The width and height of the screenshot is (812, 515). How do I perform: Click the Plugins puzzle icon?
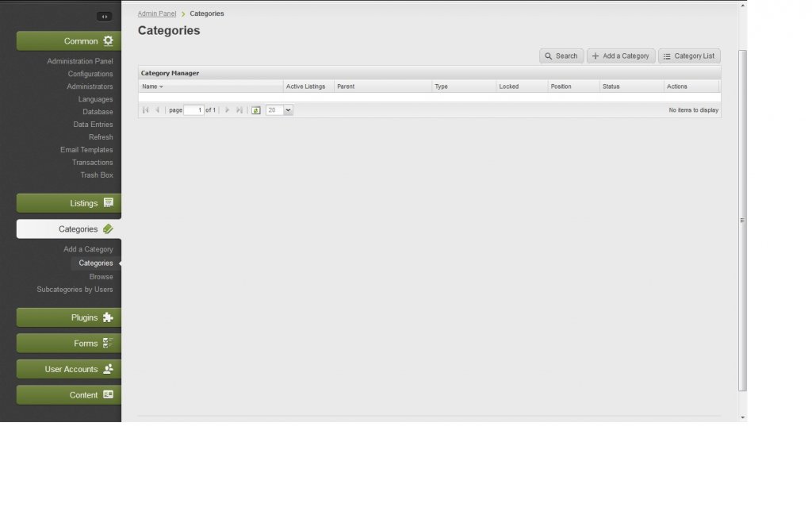108,317
